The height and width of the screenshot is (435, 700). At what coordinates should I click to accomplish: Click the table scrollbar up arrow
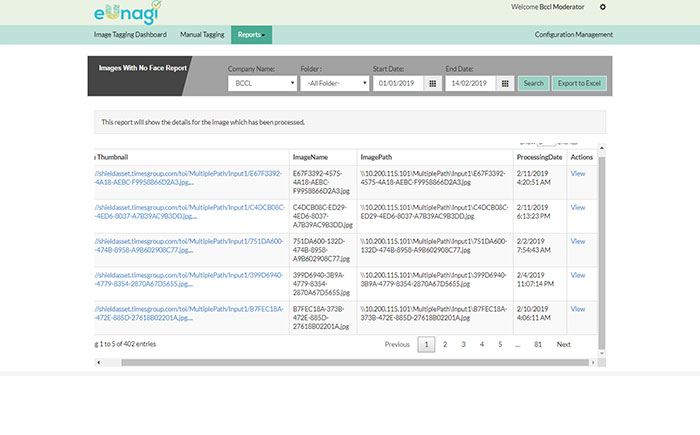[602, 148]
